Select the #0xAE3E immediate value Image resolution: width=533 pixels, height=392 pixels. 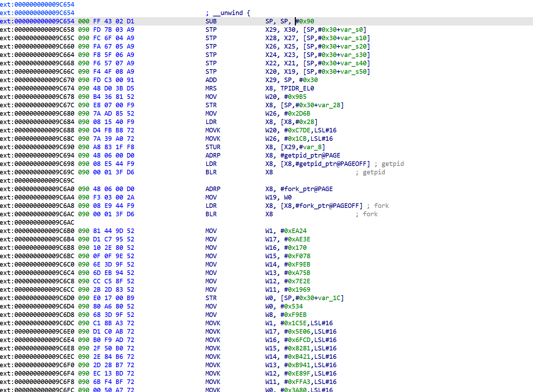click(x=297, y=239)
